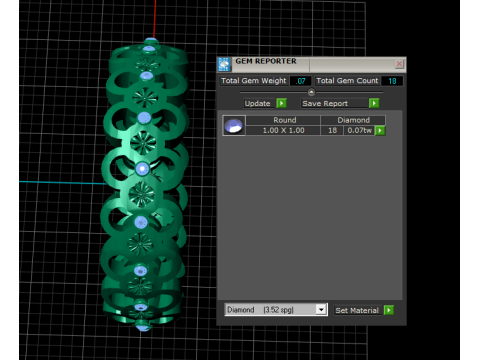480x360 pixels.
Task: Click the green arrow beside Save Report
Action: pyautogui.click(x=374, y=103)
